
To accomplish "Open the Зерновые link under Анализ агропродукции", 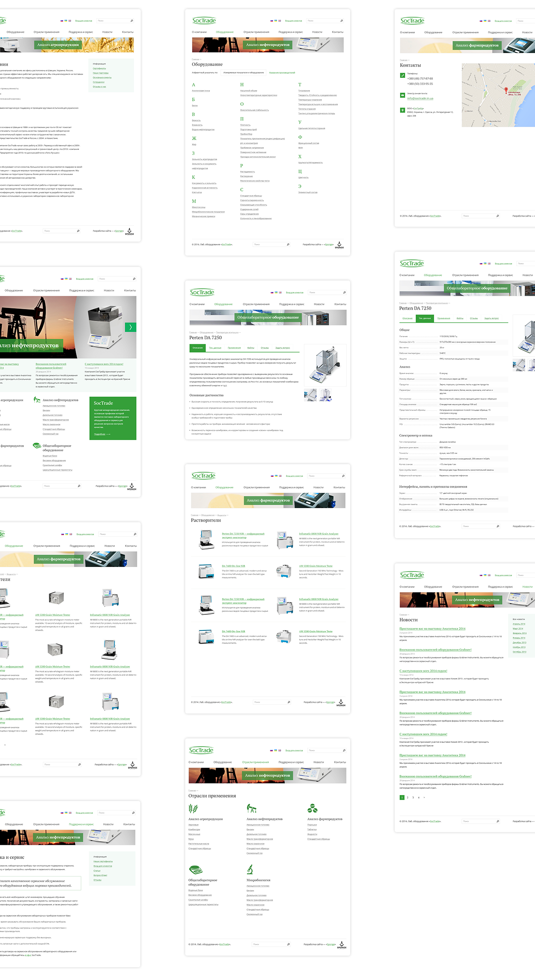I will (x=193, y=825).
